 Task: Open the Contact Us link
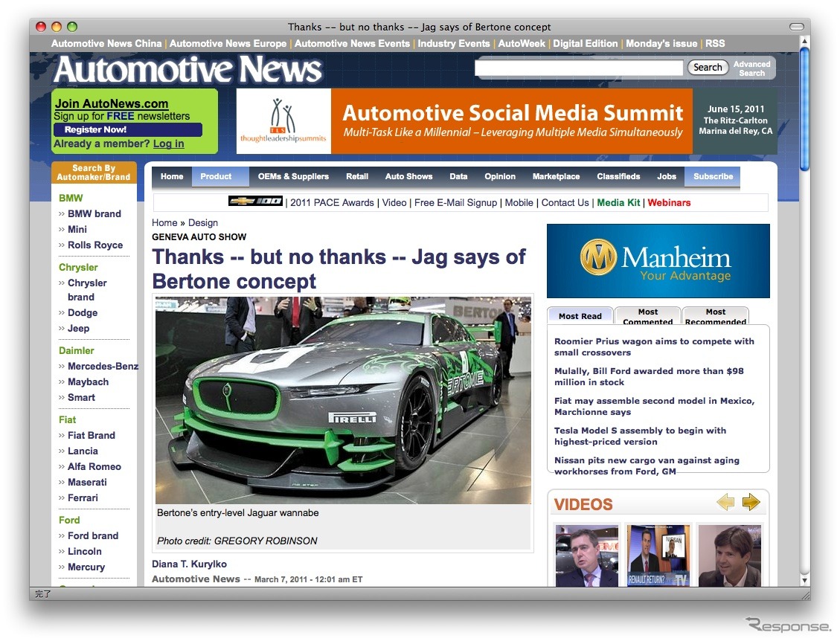click(565, 202)
